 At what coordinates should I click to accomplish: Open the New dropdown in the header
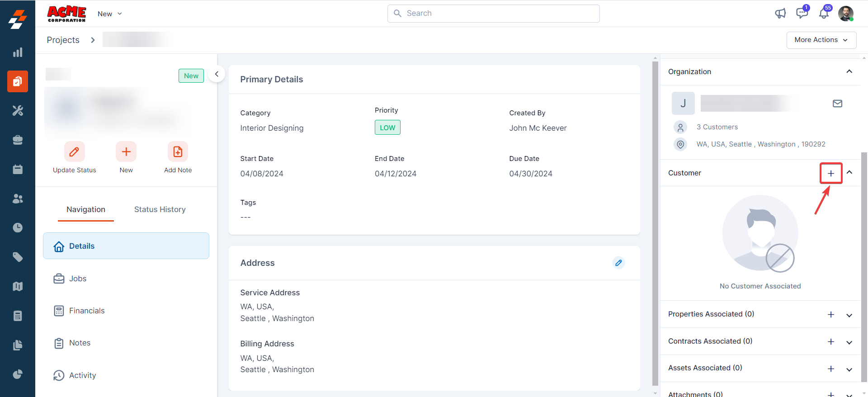pos(110,14)
